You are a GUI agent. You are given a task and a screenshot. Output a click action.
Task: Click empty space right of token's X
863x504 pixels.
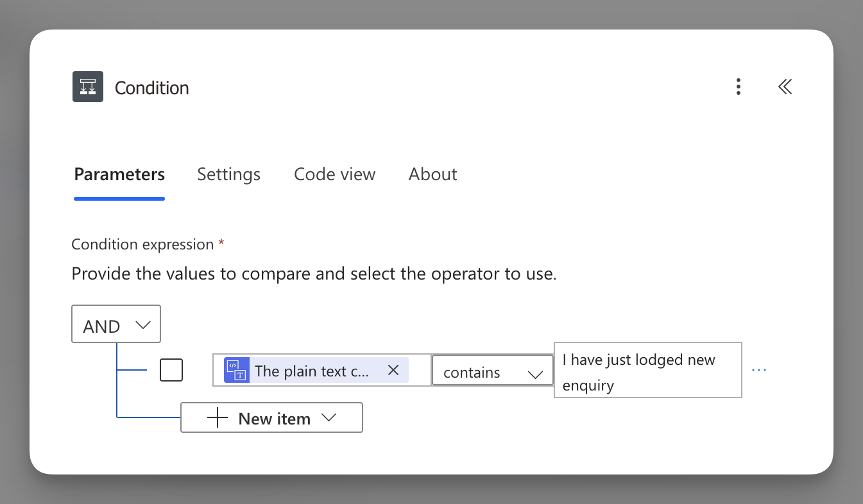coord(420,371)
